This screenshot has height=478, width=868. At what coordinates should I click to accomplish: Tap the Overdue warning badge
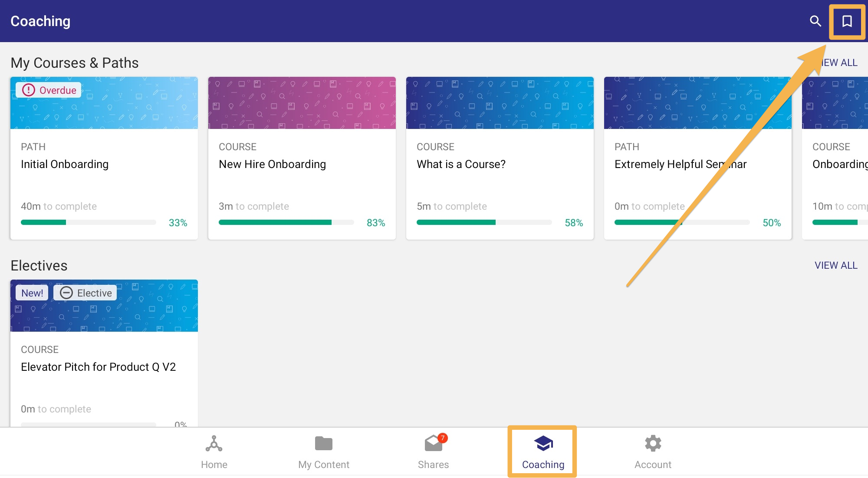point(49,90)
